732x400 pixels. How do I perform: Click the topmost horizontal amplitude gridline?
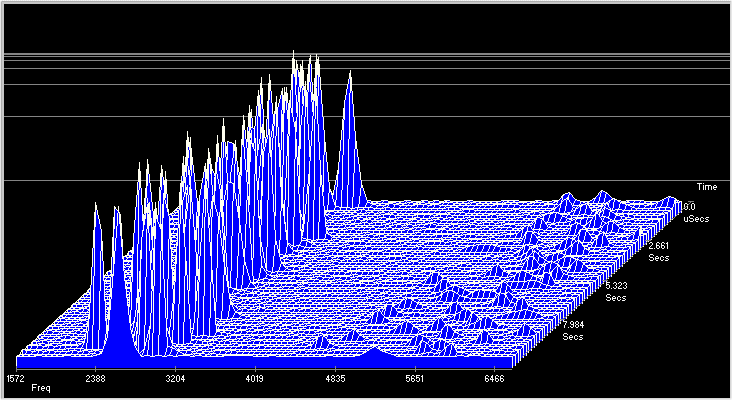click(x=360, y=54)
